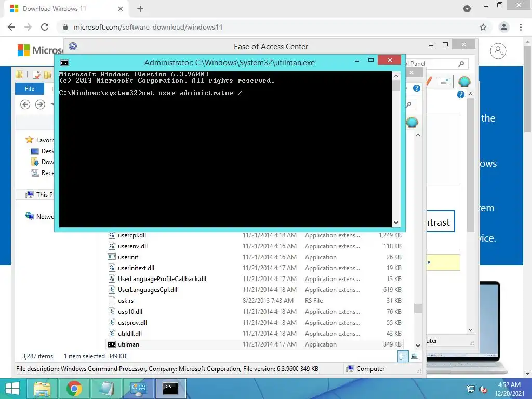
Task: Open the Chrome profile avatar
Action: click(504, 27)
